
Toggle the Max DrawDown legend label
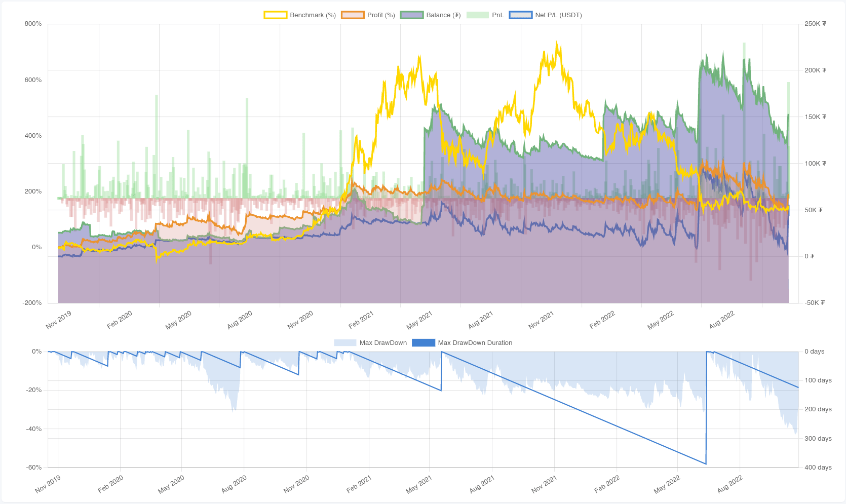click(x=383, y=343)
